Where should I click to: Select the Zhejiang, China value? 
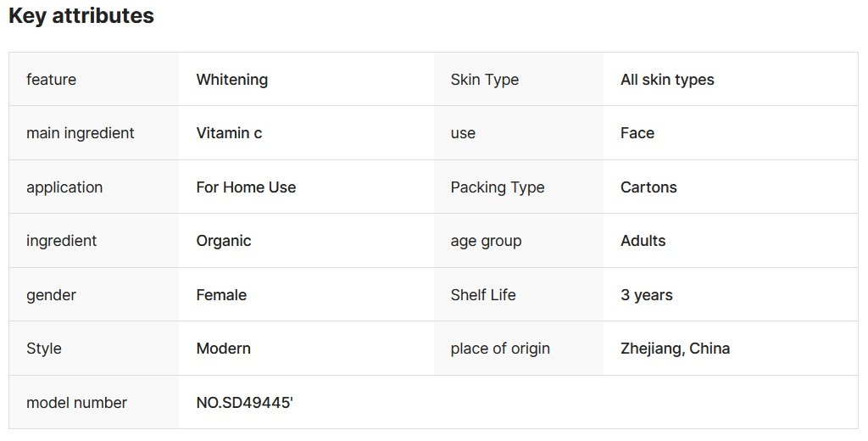[x=675, y=349]
